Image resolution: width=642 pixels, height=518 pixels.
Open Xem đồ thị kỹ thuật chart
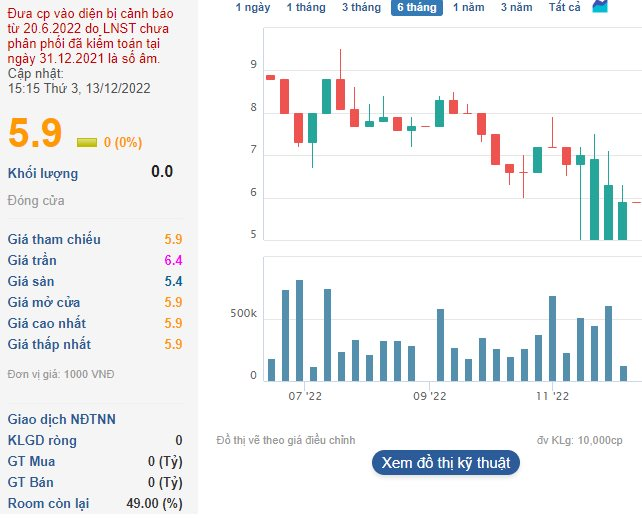446,463
